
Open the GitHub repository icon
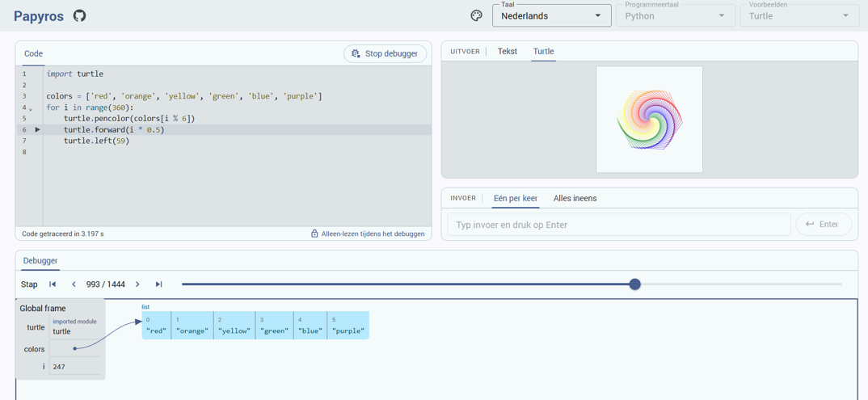click(x=80, y=16)
